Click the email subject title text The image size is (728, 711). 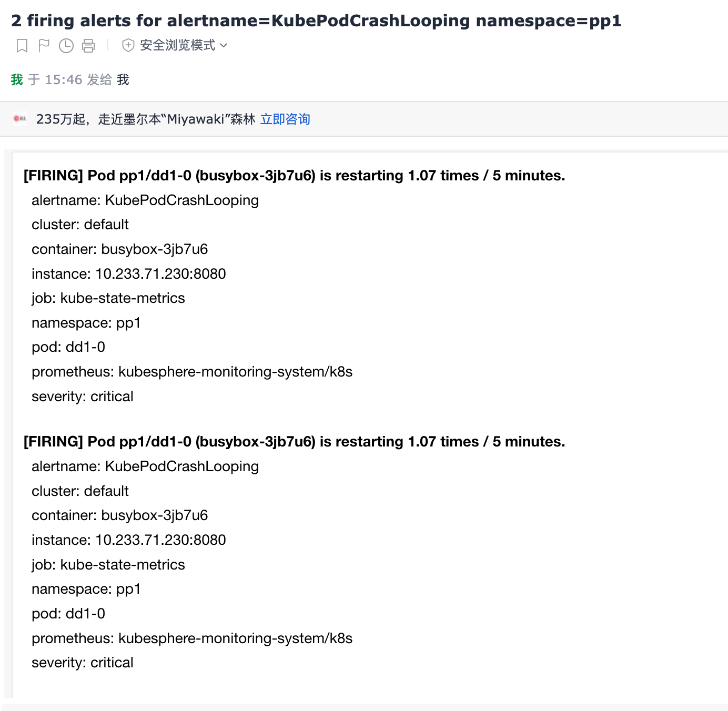point(316,21)
